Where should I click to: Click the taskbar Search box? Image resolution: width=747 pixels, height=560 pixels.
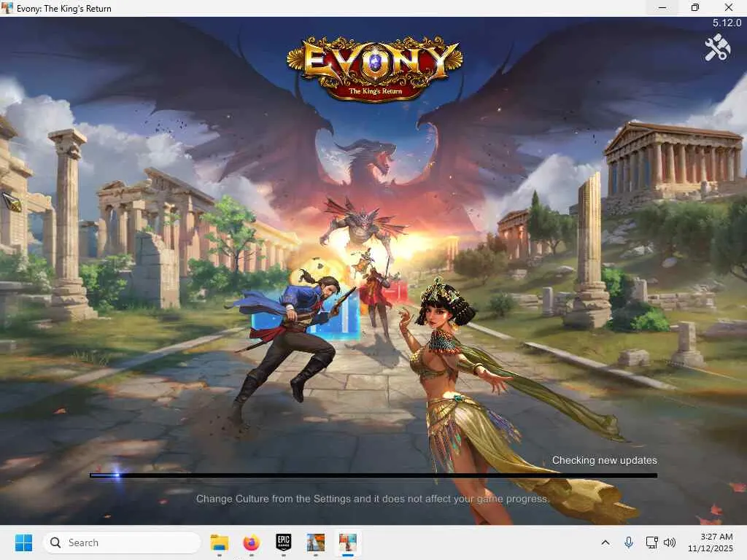pyautogui.click(x=123, y=542)
